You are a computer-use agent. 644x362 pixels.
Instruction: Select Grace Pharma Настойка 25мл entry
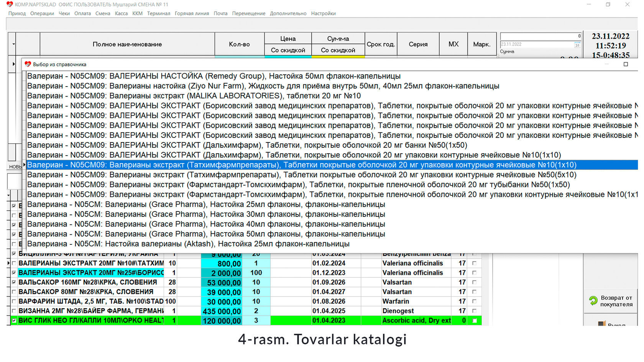332,205
